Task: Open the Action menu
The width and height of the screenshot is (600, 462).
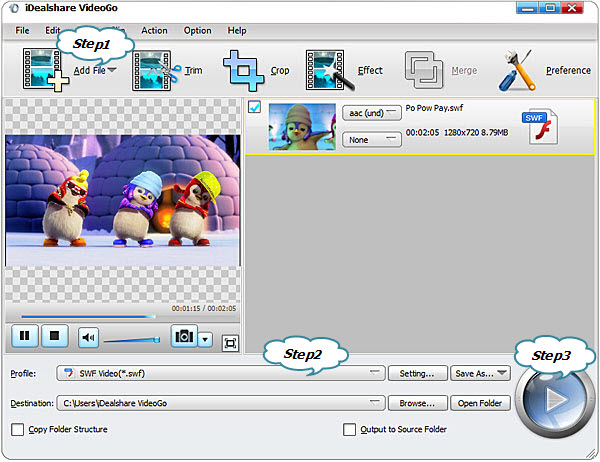Action: click(154, 30)
